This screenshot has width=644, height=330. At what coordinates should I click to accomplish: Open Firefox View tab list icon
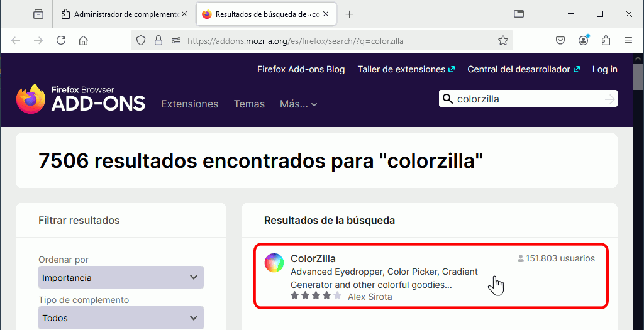(x=38, y=14)
